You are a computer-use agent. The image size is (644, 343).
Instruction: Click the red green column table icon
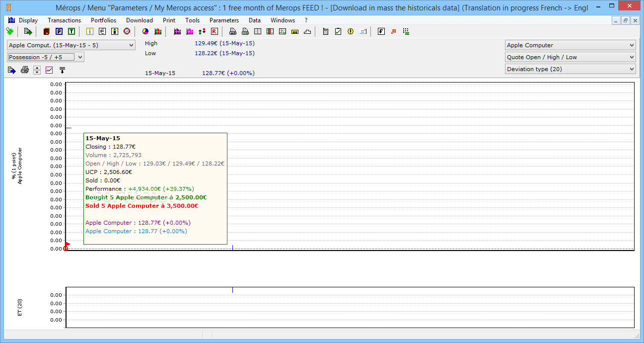(270, 31)
